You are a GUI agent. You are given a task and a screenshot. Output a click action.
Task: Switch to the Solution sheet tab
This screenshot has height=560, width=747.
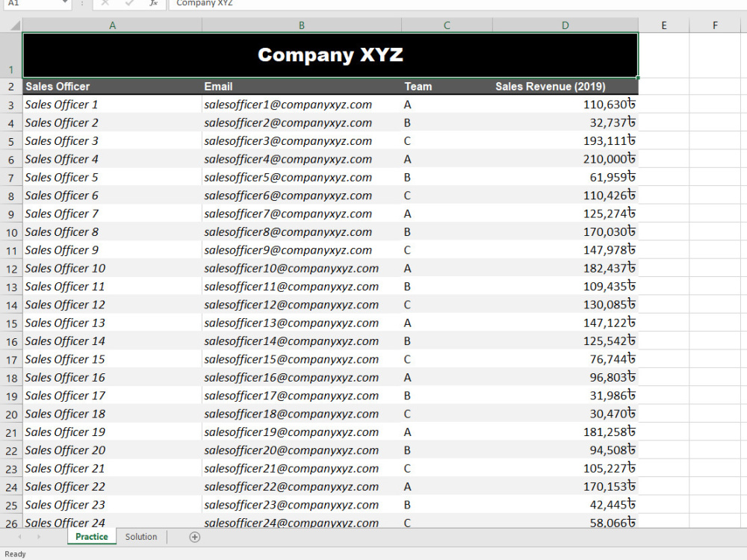[141, 537]
